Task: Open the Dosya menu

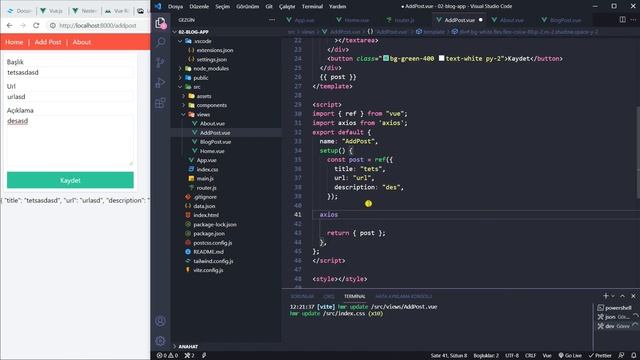Action: pos(176,6)
